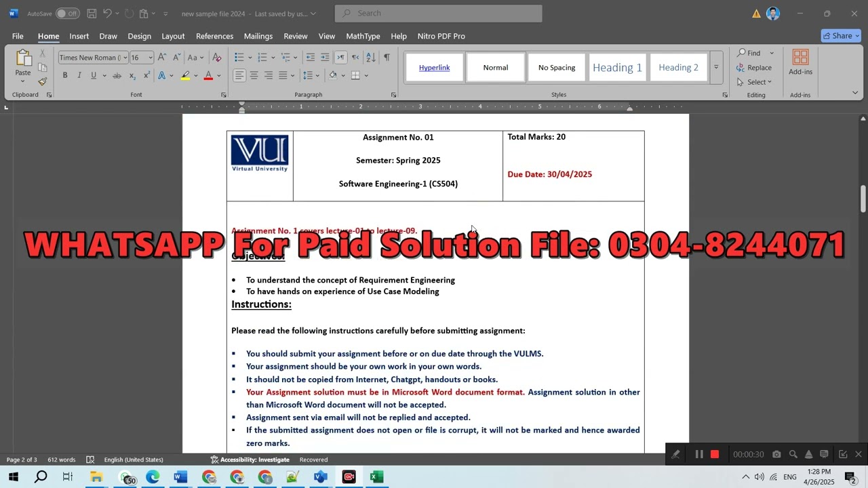Viewport: 868px width, 488px height.
Task: Toggle AutoSave switch on
Action: tap(67, 14)
